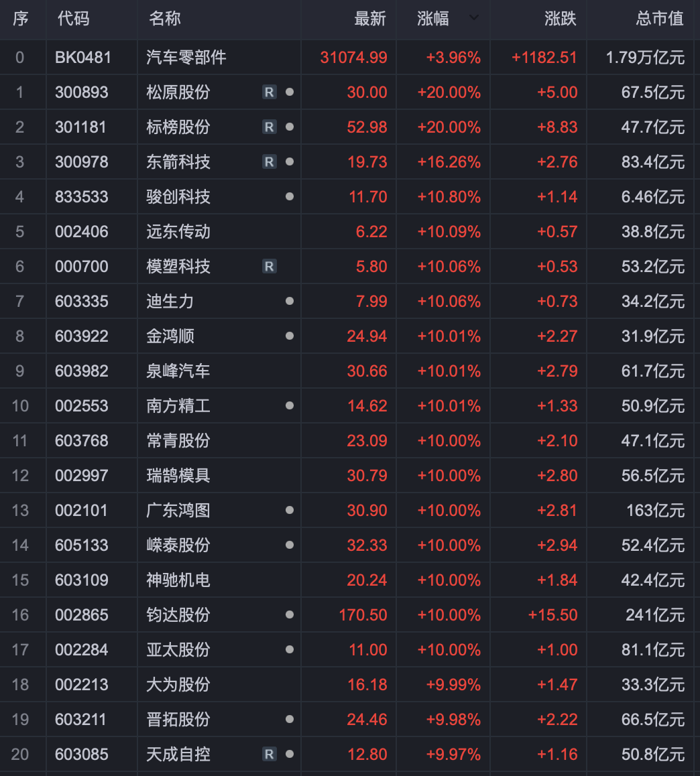This screenshot has width=700, height=776.
Task: Click the R badge on the 模塑科技 row
Action: pyautogui.click(x=269, y=267)
